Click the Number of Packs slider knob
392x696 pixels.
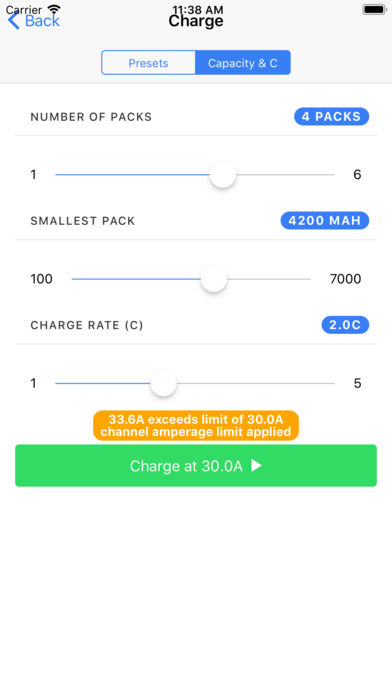(223, 174)
